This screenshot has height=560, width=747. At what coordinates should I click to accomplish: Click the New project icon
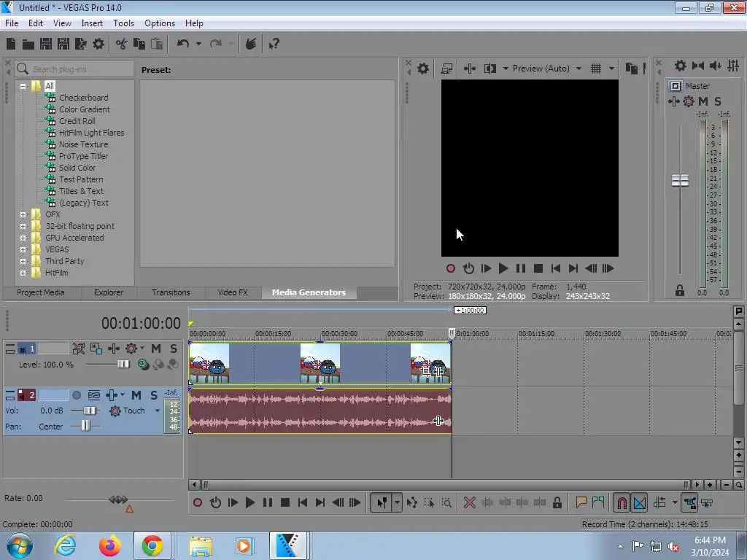tap(11, 44)
